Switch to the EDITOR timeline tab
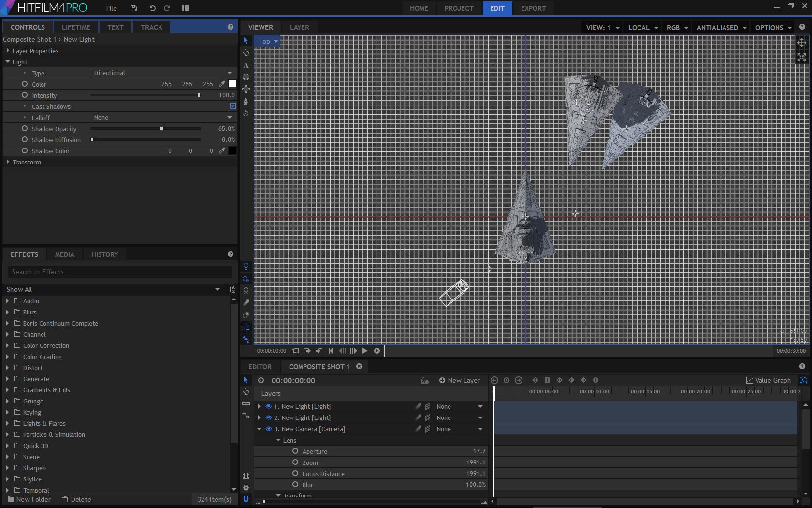The image size is (812, 508). pyautogui.click(x=260, y=367)
